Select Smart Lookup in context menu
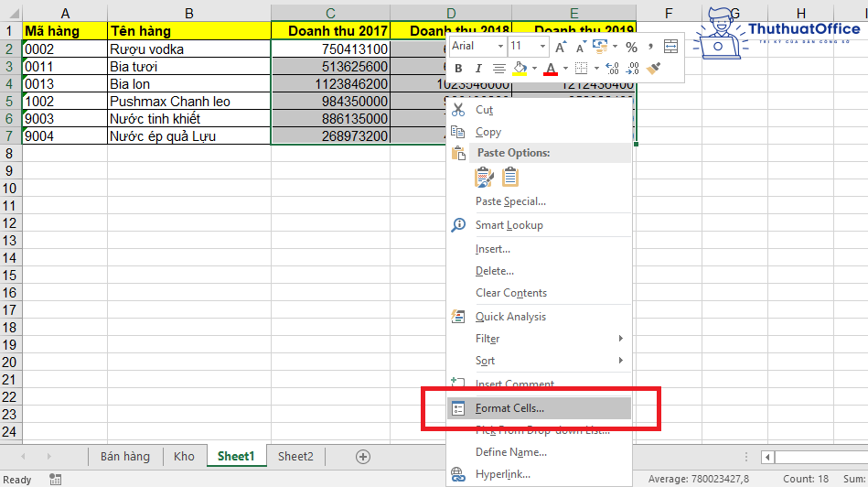Viewport: 868px width, 487px height. [x=539, y=225]
